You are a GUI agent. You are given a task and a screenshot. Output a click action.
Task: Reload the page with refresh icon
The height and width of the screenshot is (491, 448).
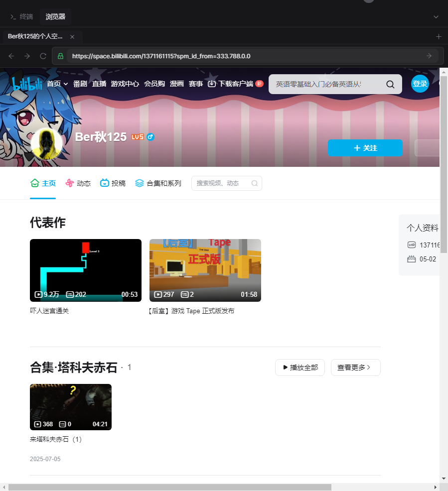[43, 56]
